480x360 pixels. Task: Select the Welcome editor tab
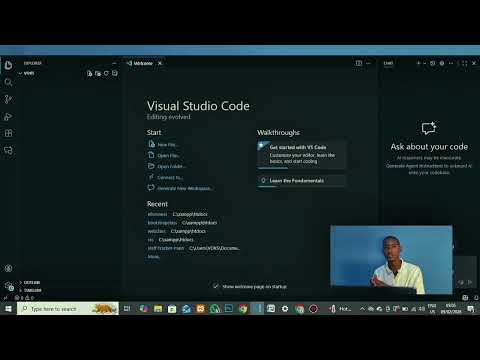point(143,63)
